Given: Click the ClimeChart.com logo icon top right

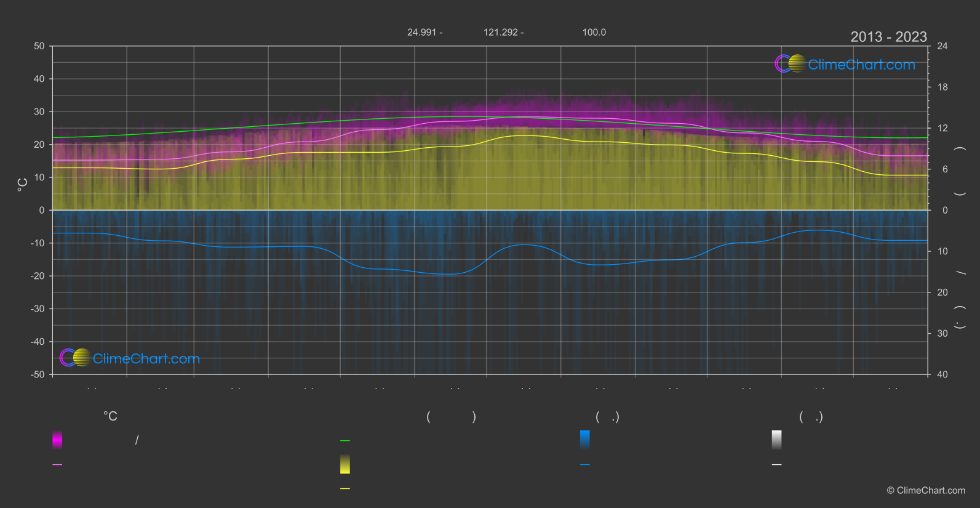Looking at the screenshot, I should coord(790,63).
